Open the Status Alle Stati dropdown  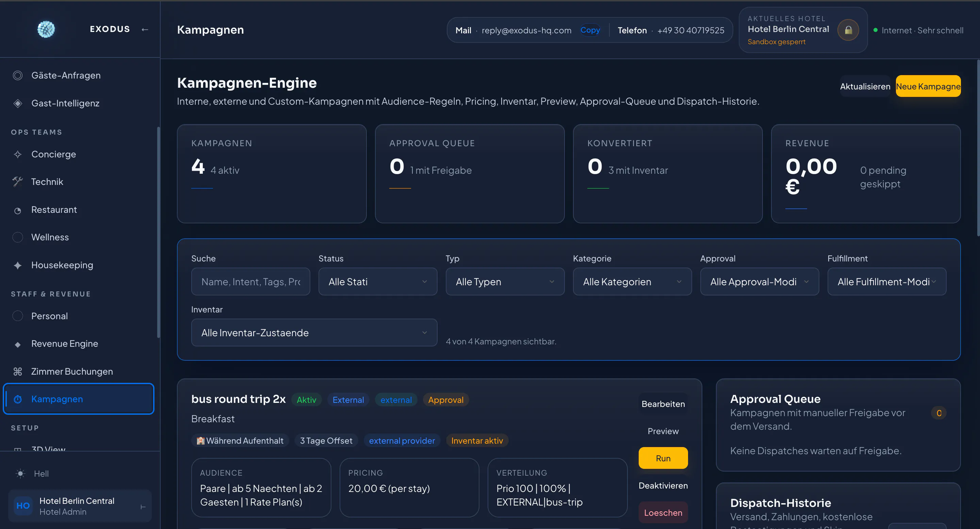pyautogui.click(x=378, y=281)
